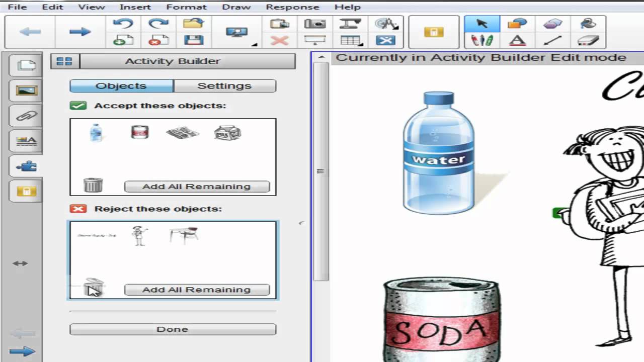Select the large water bottle on the page
This screenshot has height=362, width=644.
[x=439, y=152]
